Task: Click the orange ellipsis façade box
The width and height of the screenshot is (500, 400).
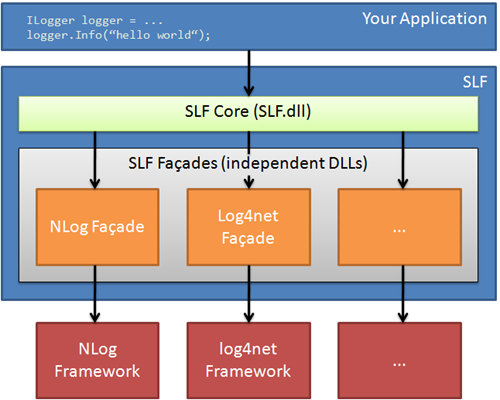Action: point(400,227)
